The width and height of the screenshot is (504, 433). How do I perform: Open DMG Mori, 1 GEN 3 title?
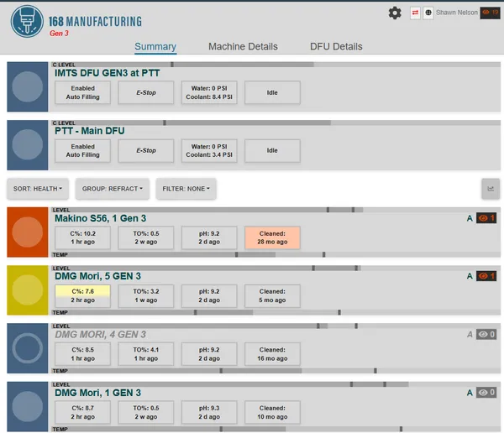tap(97, 393)
